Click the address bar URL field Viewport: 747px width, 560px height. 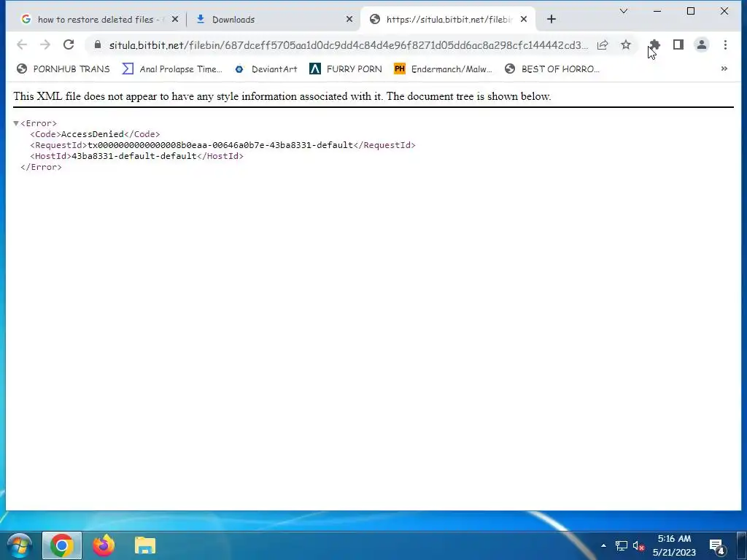coord(348,44)
